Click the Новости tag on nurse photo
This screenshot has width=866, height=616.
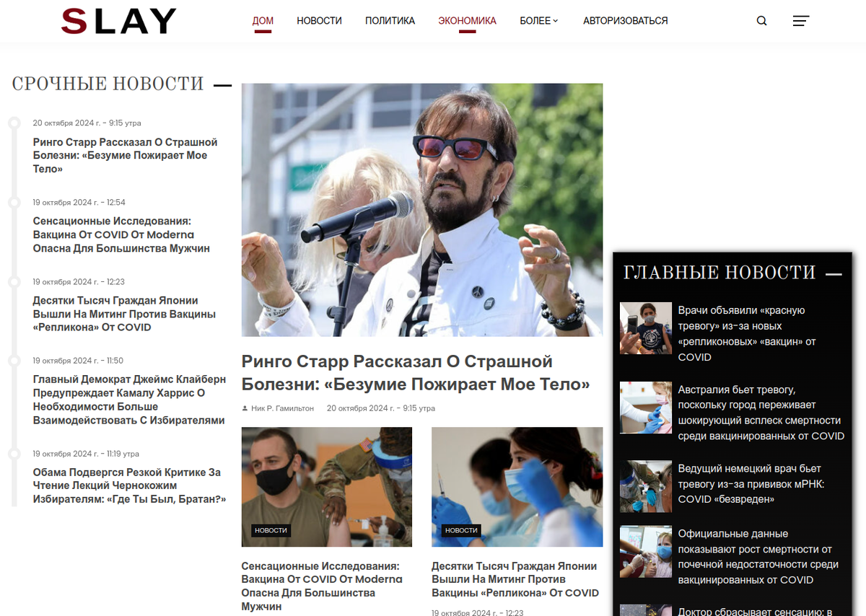pyautogui.click(x=461, y=530)
